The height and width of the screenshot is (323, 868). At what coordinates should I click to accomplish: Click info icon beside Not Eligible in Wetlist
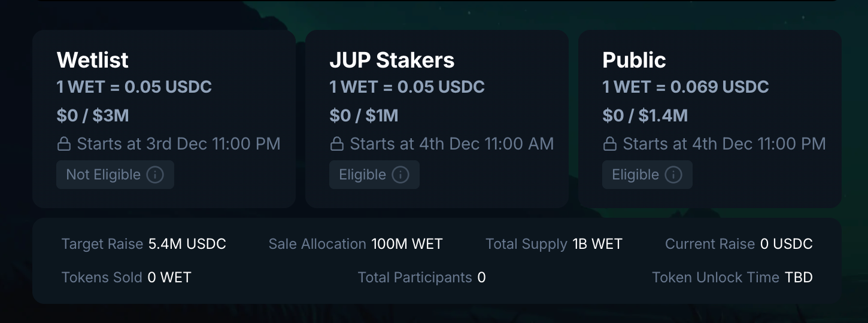155,175
